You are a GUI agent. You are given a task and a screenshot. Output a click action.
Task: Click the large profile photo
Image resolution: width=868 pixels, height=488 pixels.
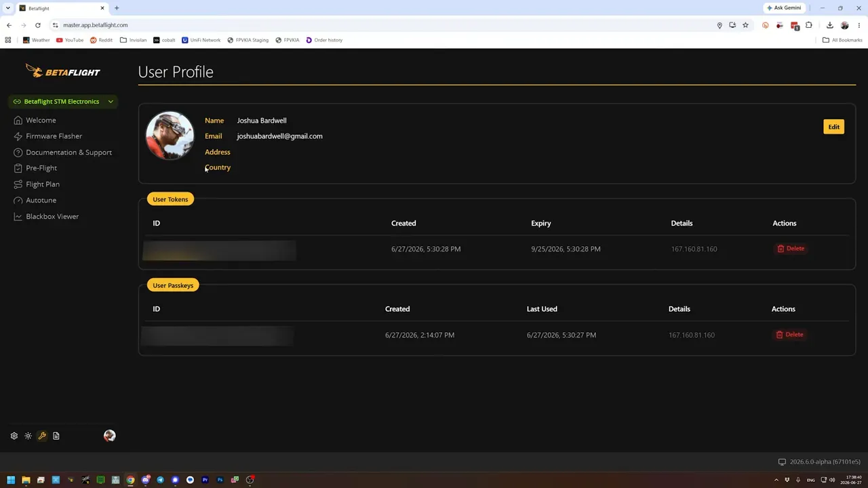tap(170, 136)
